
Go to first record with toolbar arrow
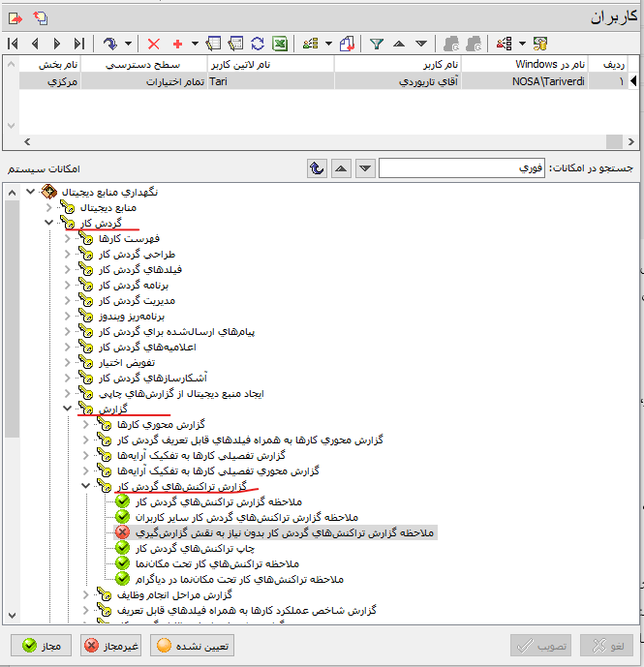coord(13,44)
